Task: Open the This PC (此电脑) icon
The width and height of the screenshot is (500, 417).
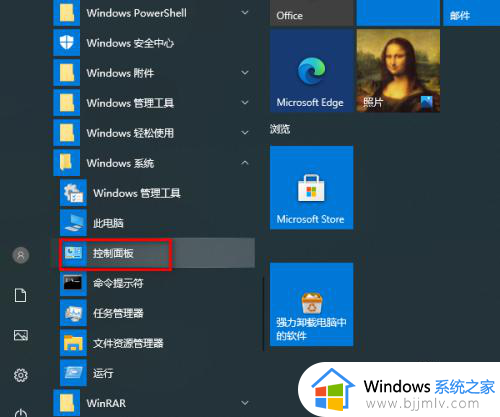Action: tap(73, 223)
